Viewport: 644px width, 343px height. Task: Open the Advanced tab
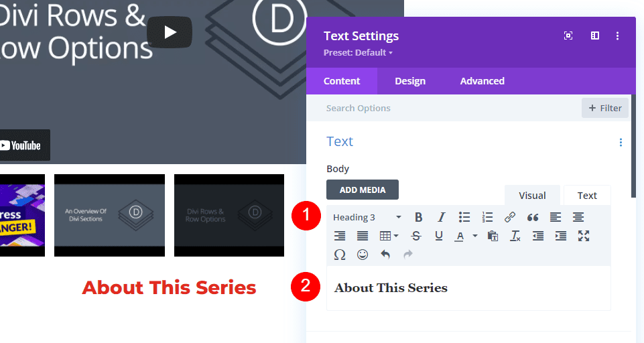click(482, 81)
